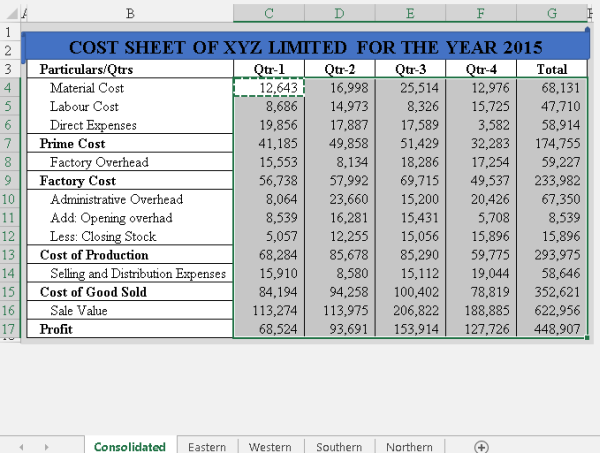Open the Western sheet tab

tap(270, 446)
